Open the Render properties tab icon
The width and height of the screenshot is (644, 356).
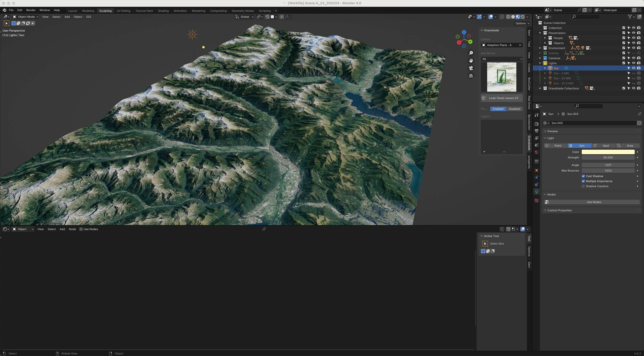click(536, 124)
